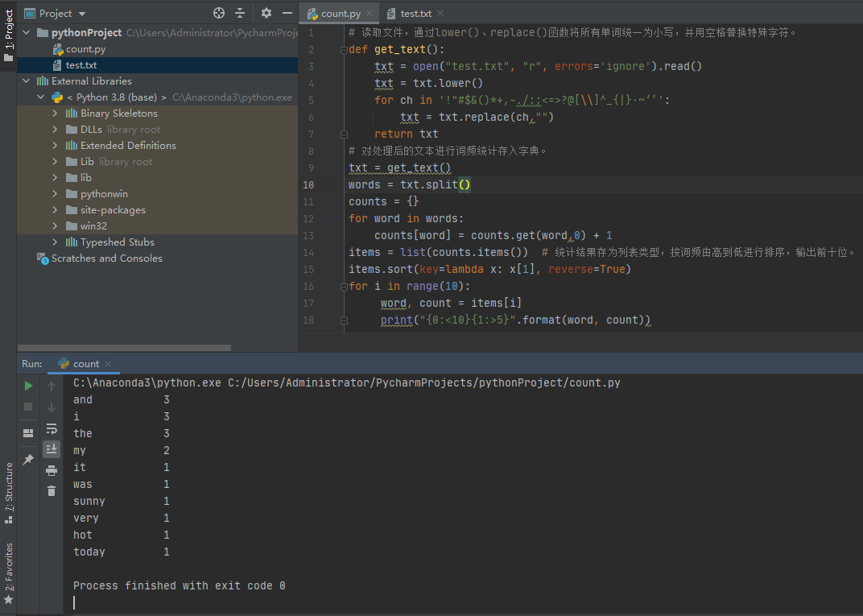
Task: Expand the DLLs library root node
Action: coord(55,130)
